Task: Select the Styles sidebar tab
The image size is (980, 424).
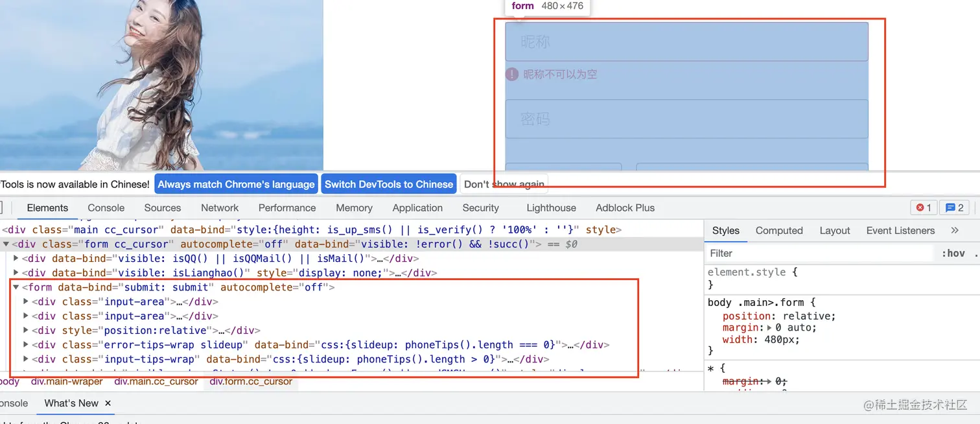Action: click(726, 231)
